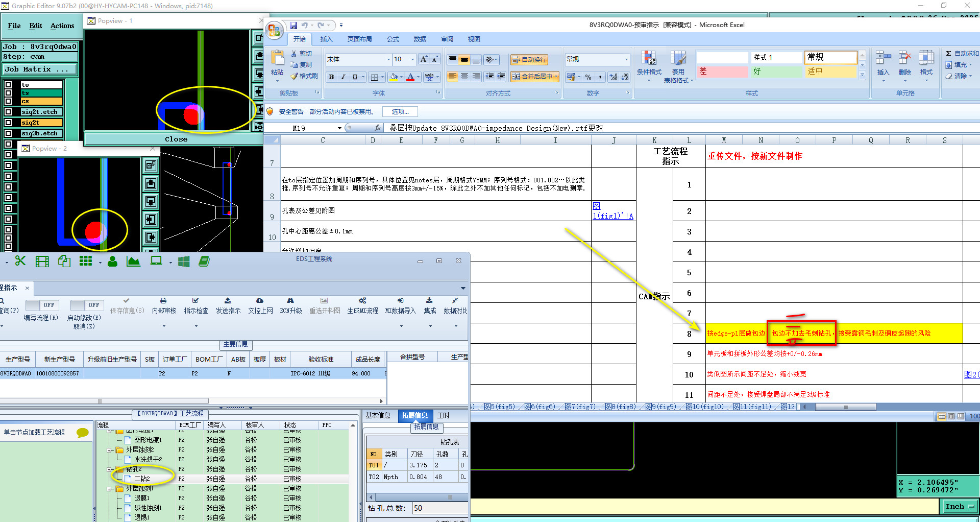Viewport: 980px width, 522px height.
Task: Click the green grid icon in EDS toolbar
Action: [86, 261]
